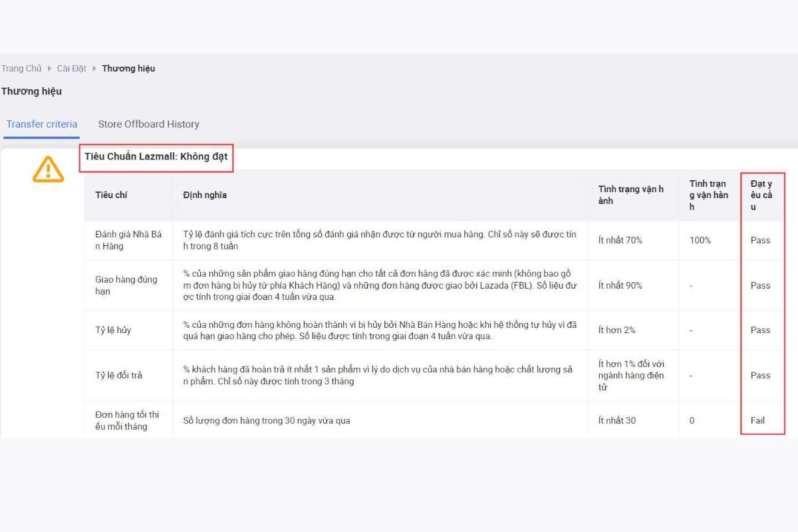Screen dimensions: 798x532
Task: Click 'Số lượng đơn hàng trong 30 ngày vừa qua'
Action: [267, 420]
